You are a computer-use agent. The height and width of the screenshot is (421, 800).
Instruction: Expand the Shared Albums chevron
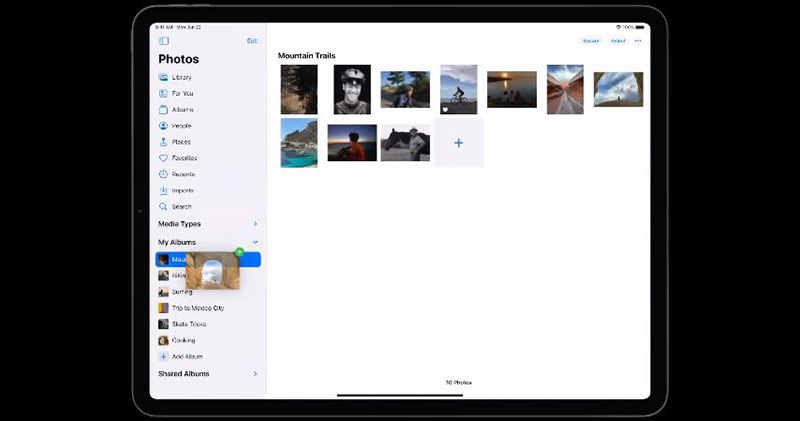tap(255, 374)
